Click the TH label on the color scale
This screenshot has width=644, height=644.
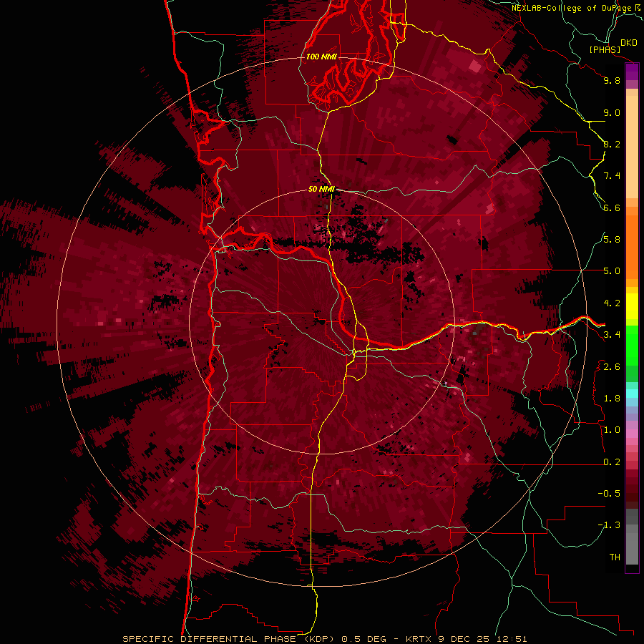[615, 557]
